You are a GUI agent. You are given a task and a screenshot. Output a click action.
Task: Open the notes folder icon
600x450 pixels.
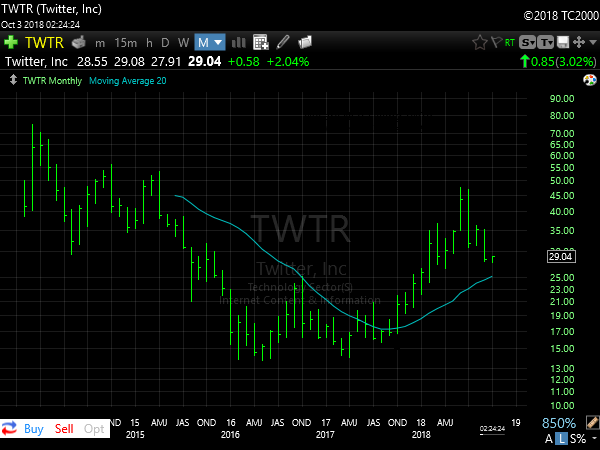click(305, 42)
